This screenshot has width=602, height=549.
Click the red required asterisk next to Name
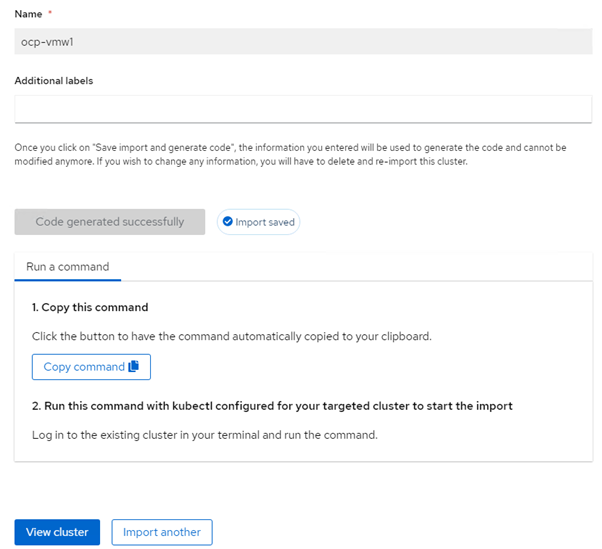tap(50, 12)
